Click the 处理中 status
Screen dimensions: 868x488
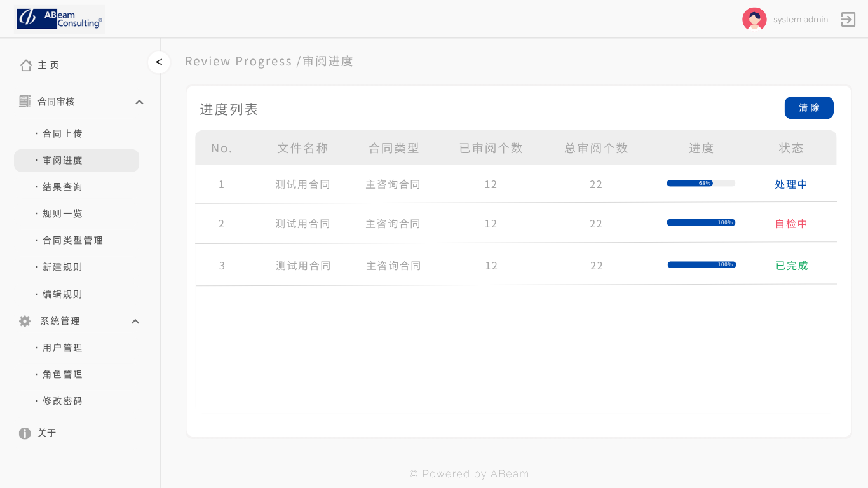coord(791,184)
